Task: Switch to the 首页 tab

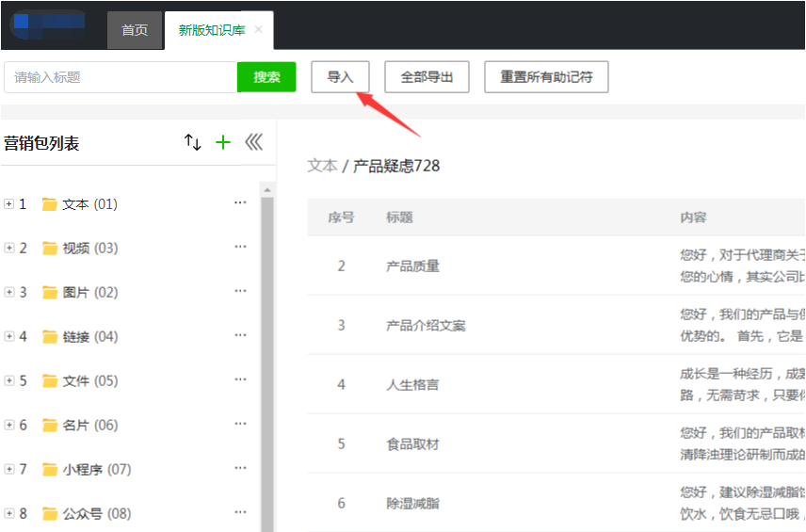Action: [135, 30]
